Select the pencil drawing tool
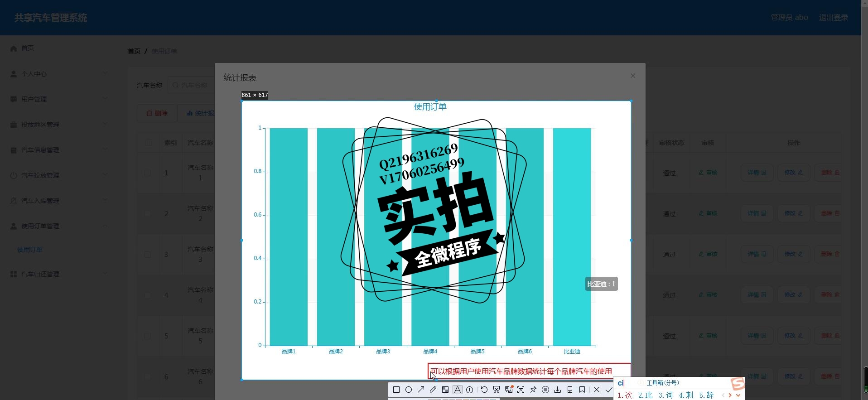This screenshot has width=868, height=400. tap(433, 390)
